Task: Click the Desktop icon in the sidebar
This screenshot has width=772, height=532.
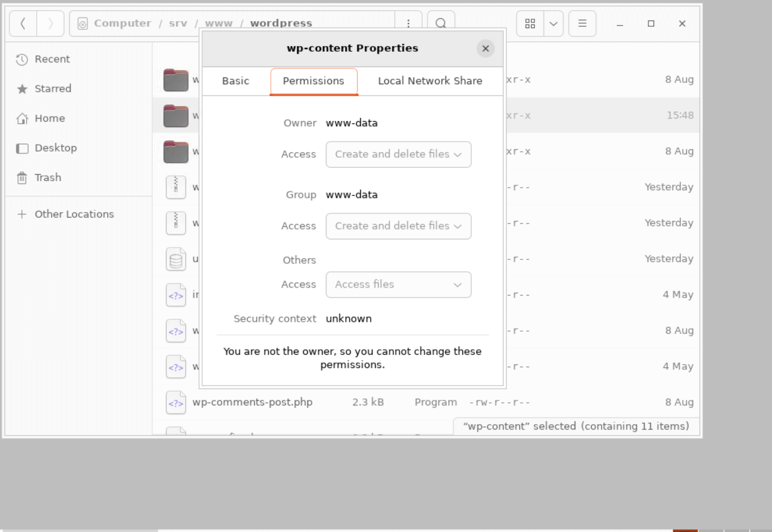Action: pos(22,148)
